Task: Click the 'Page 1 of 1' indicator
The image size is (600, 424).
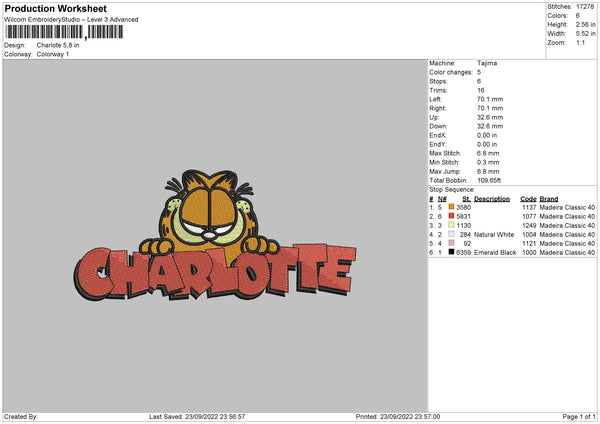Action: pyautogui.click(x=579, y=417)
